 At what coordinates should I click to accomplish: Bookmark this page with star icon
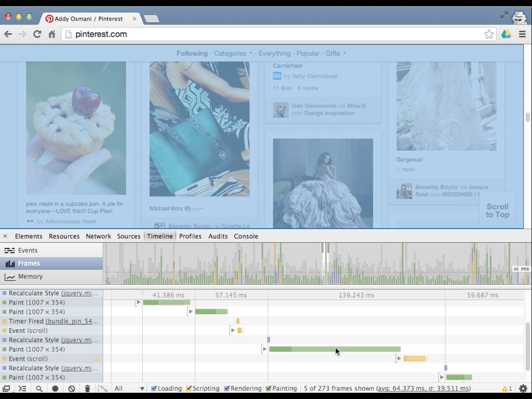[488, 34]
